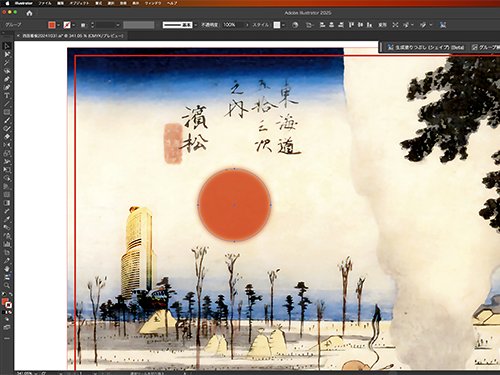The image size is (500, 375).
Task: Open stroke color dropdown arrow
Action: pyautogui.click(x=73, y=25)
